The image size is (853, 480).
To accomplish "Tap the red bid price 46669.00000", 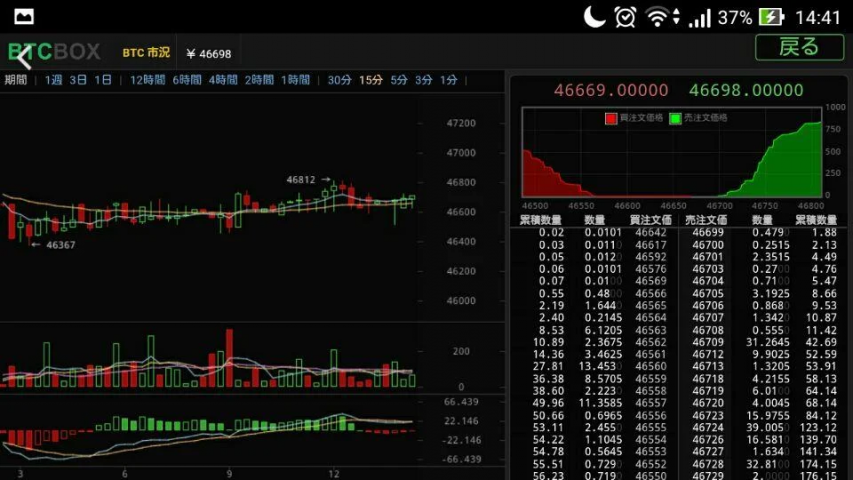I will [611, 90].
